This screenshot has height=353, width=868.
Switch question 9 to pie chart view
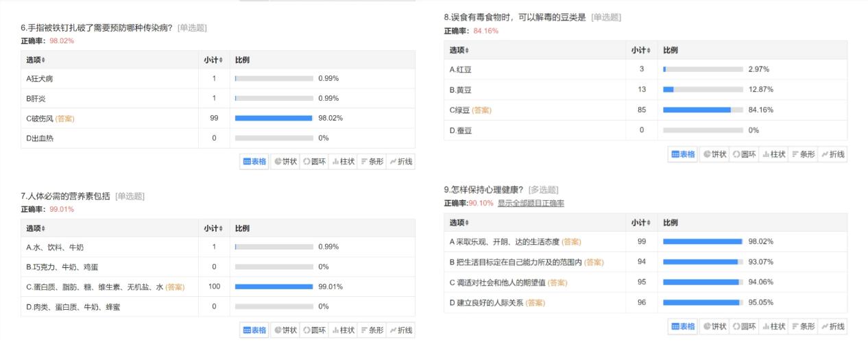714,326
